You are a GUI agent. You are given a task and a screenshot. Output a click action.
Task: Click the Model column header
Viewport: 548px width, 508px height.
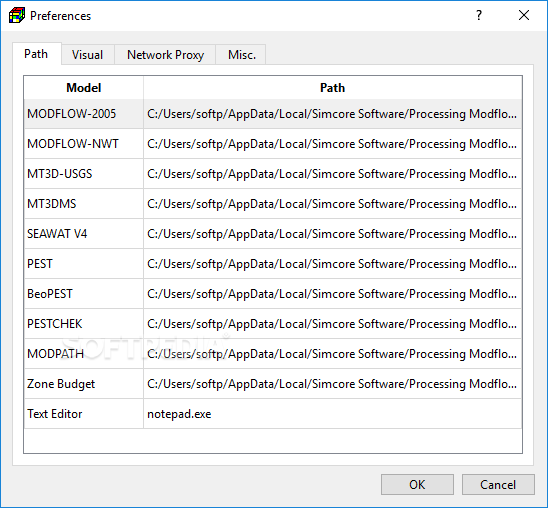coord(84,88)
